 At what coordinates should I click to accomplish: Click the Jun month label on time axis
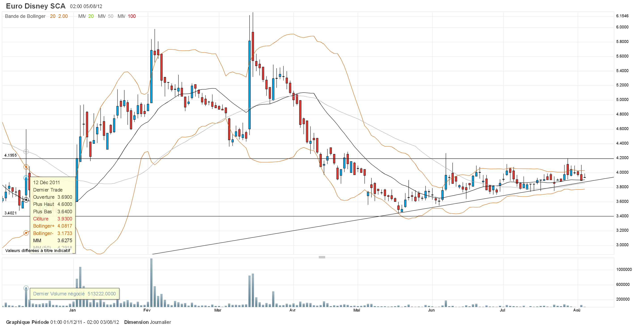click(431, 310)
